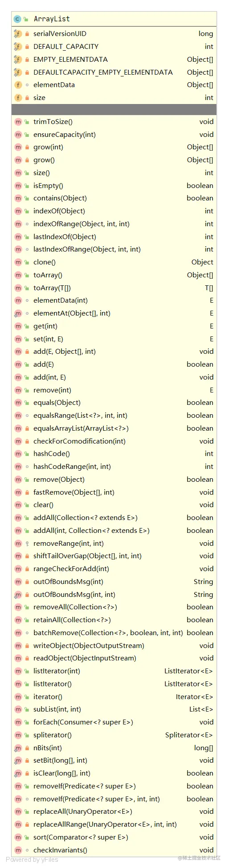Click the static method icon beside outOfBoundsMsg(int, int)
228x868 pixels.
tap(18, 595)
